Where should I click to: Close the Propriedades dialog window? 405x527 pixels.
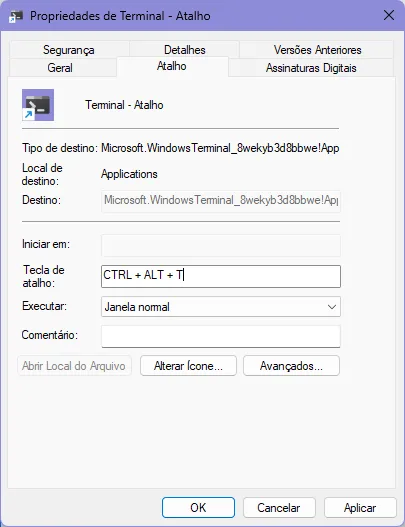coord(389,15)
